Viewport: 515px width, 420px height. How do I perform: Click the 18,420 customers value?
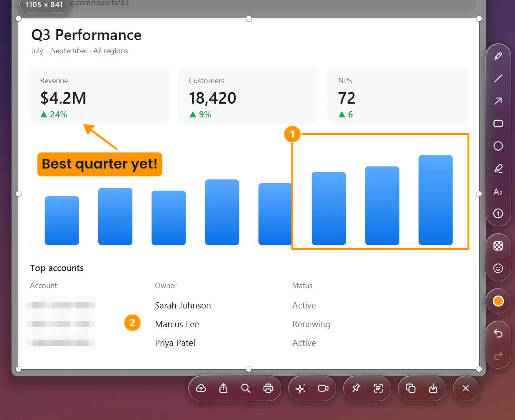click(x=213, y=98)
